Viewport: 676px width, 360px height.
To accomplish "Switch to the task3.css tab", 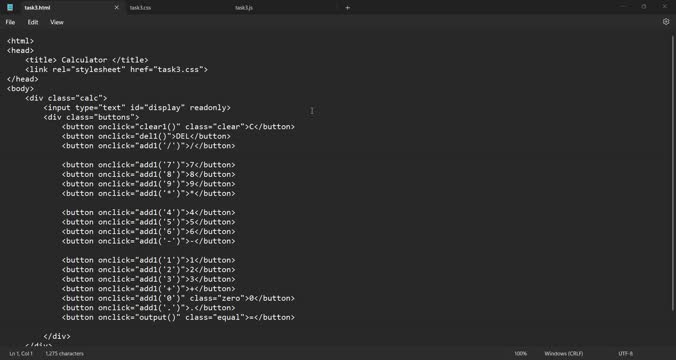I will pos(141,8).
